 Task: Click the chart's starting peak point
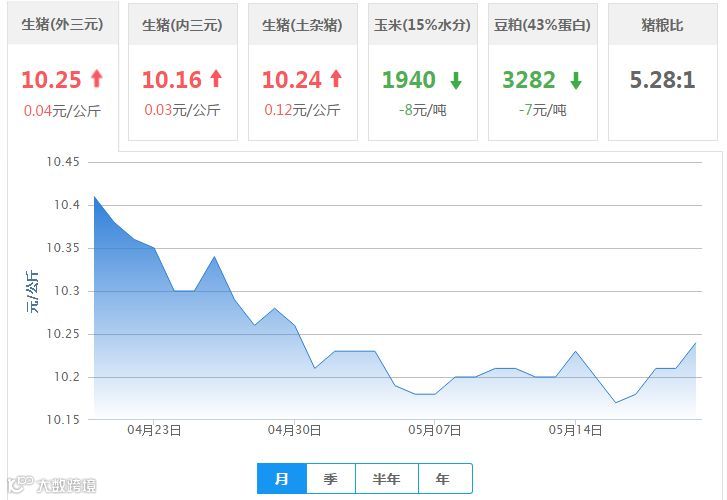tap(95, 197)
